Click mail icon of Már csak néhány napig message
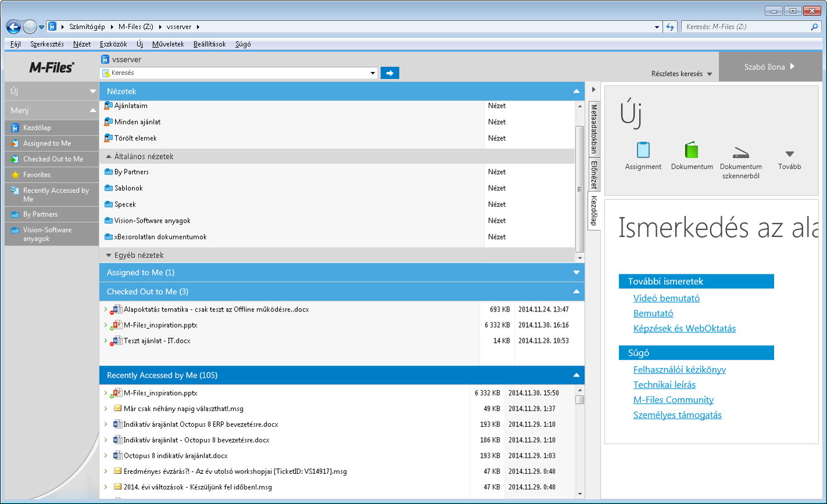Image resolution: width=827 pixels, height=504 pixels. 117,409
